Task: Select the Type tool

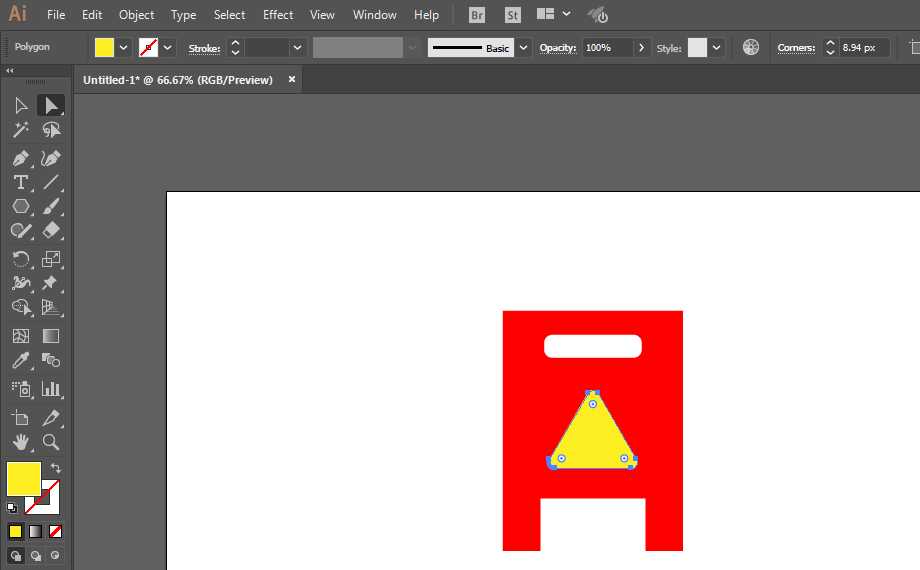Action: [20, 182]
